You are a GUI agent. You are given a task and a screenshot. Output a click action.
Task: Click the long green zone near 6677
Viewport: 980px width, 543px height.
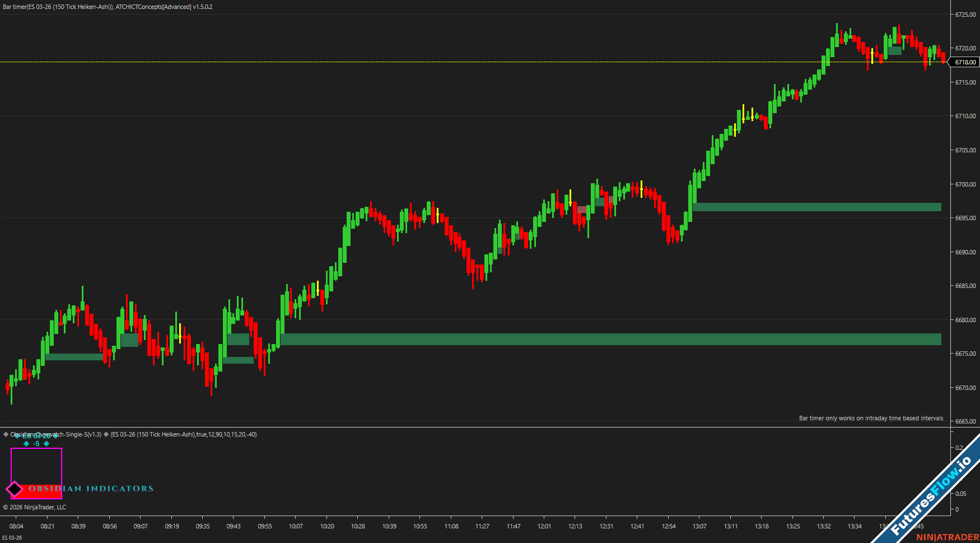click(x=610, y=339)
